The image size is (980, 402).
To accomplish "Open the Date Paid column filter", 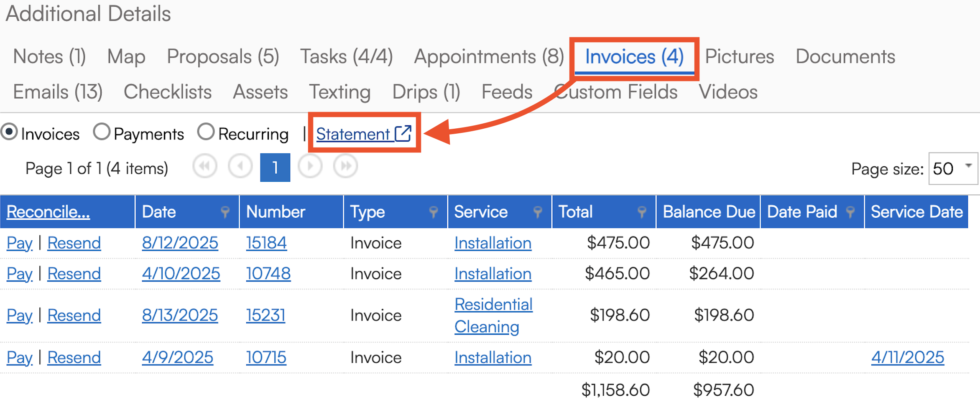I will coord(850,212).
